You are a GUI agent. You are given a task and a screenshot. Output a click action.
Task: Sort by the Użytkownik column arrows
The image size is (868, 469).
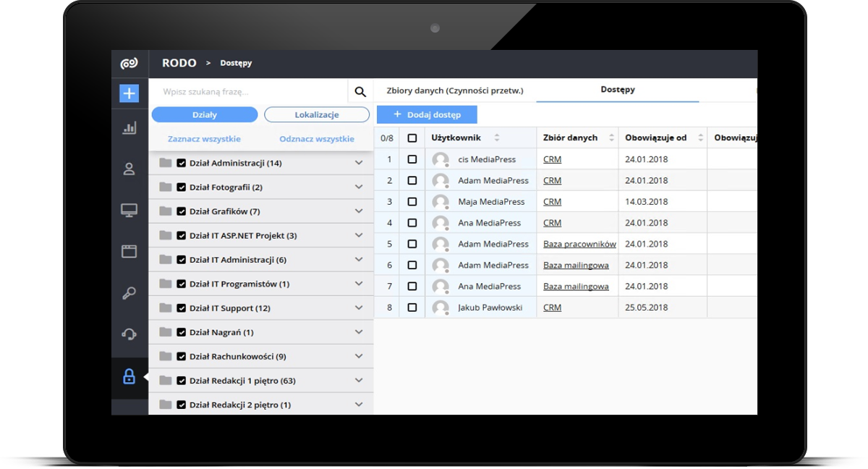click(497, 138)
